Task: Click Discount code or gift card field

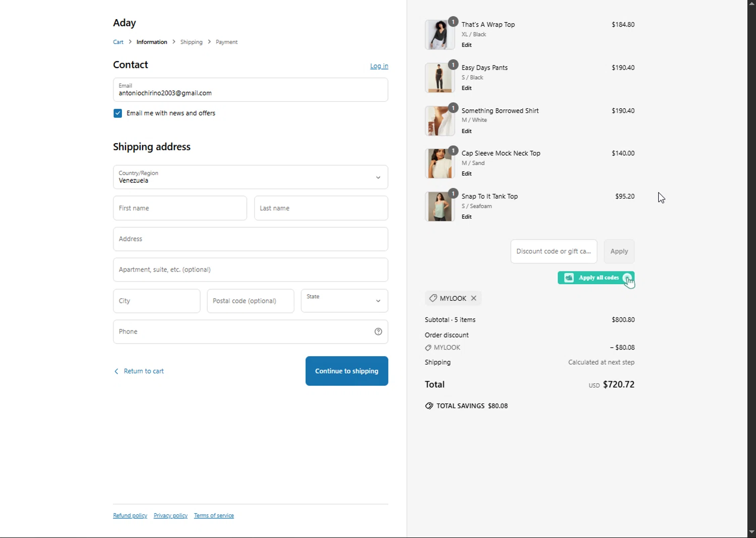Action: (x=554, y=251)
